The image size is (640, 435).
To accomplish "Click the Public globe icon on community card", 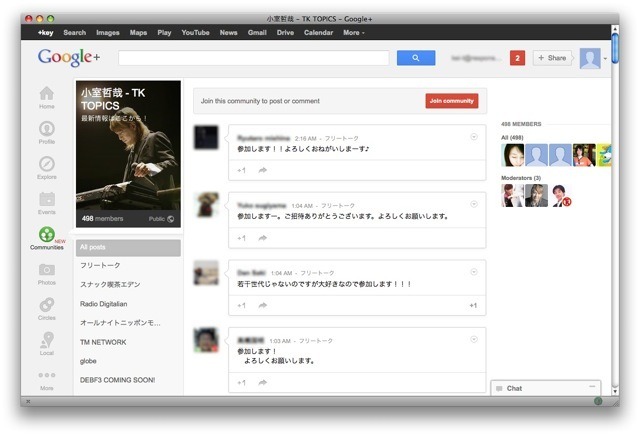I will 171,219.
